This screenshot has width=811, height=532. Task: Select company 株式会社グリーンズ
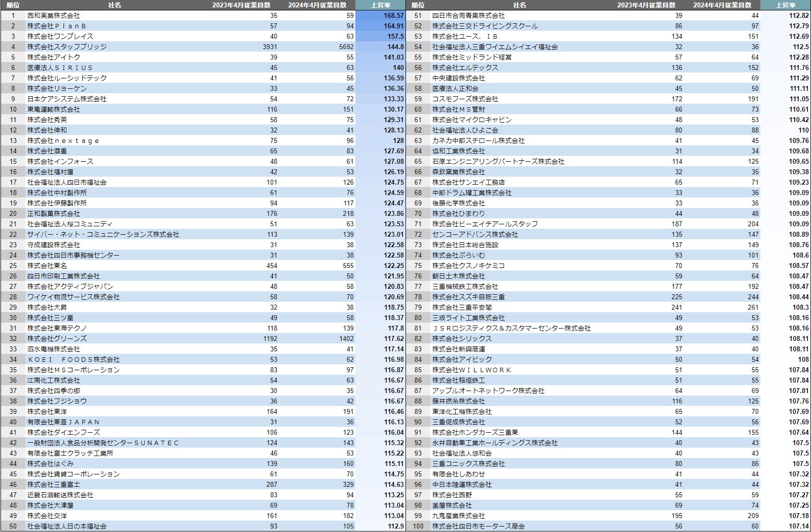pos(57,338)
